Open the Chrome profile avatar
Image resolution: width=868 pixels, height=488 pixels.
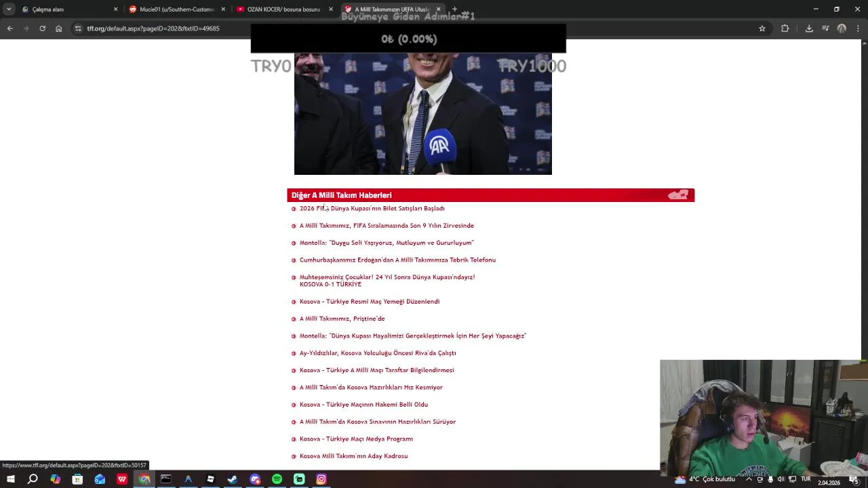pyautogui.click(x=842, y=28)
